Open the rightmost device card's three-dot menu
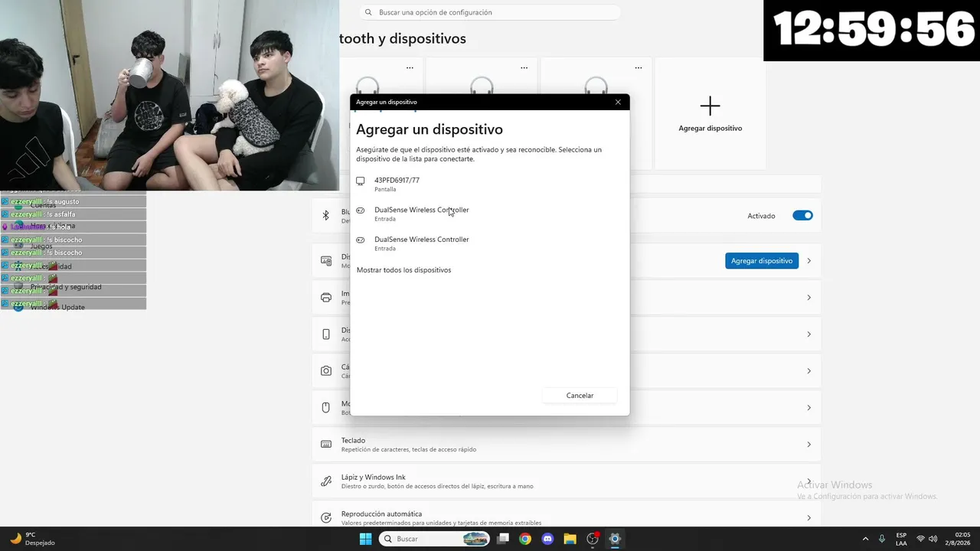 click(639, 67)
